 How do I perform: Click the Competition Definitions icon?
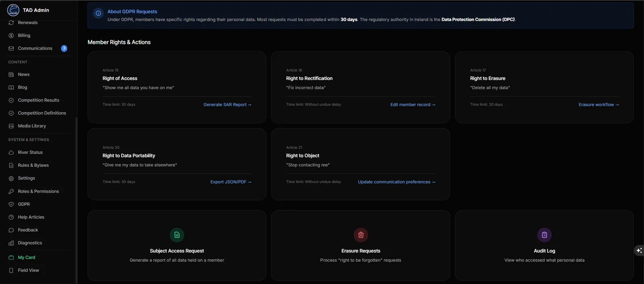pos(11,113)
